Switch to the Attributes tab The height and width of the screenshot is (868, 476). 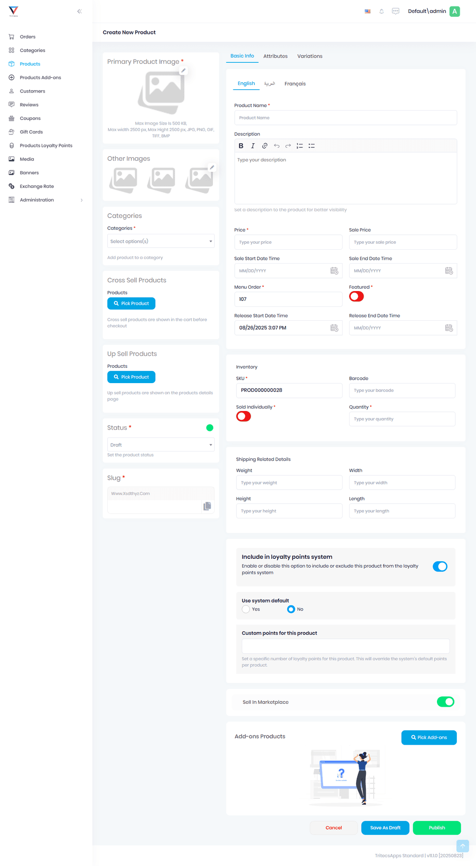tap(276, 56)
